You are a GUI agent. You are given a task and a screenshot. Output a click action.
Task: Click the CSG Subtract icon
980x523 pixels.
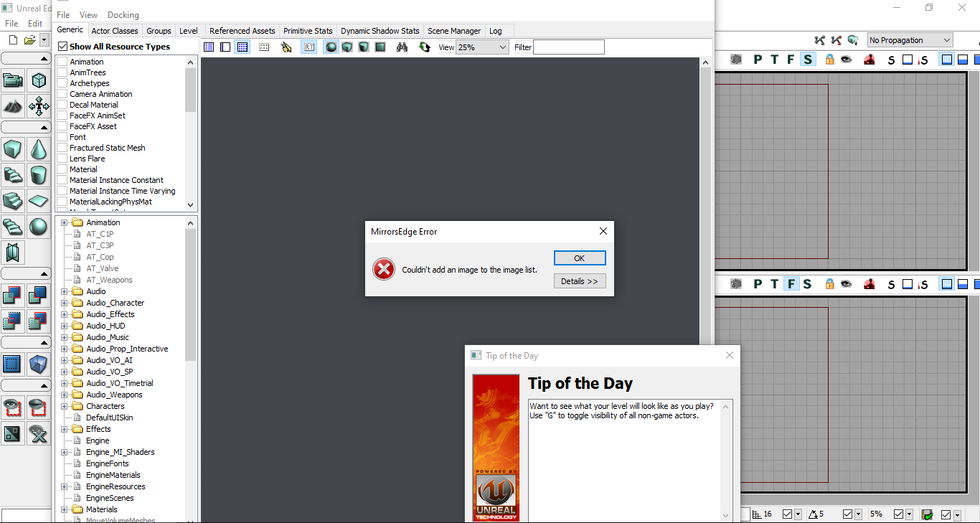[x=38, y=294]
